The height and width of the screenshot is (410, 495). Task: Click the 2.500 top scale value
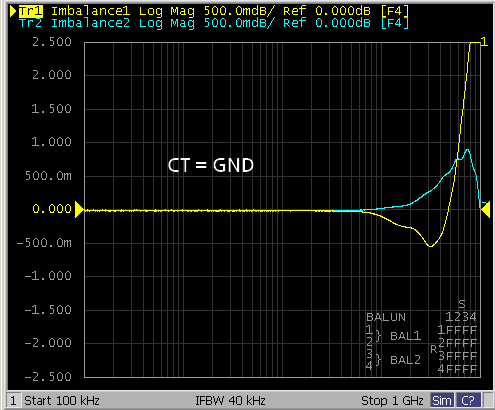click(x=52, y=42)
